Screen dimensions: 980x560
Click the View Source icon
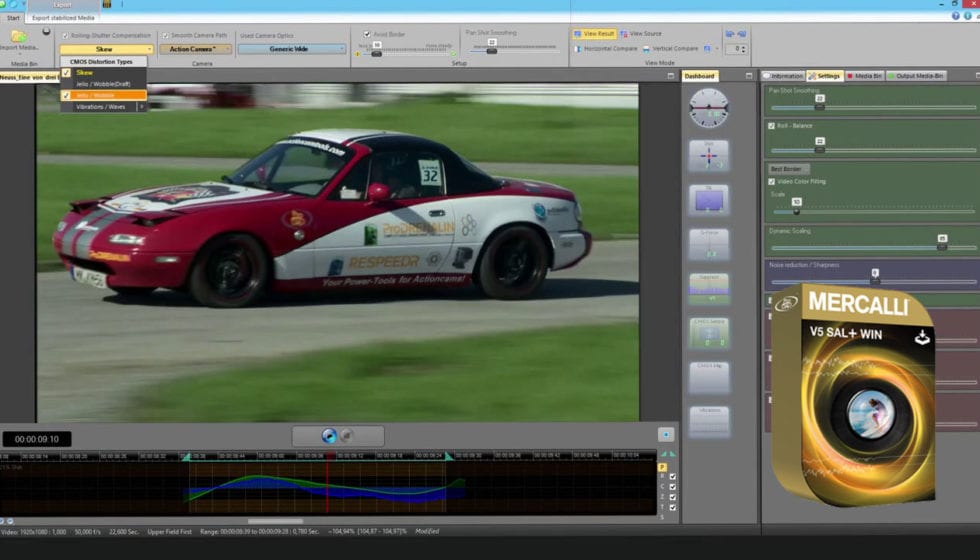[625, 34]
